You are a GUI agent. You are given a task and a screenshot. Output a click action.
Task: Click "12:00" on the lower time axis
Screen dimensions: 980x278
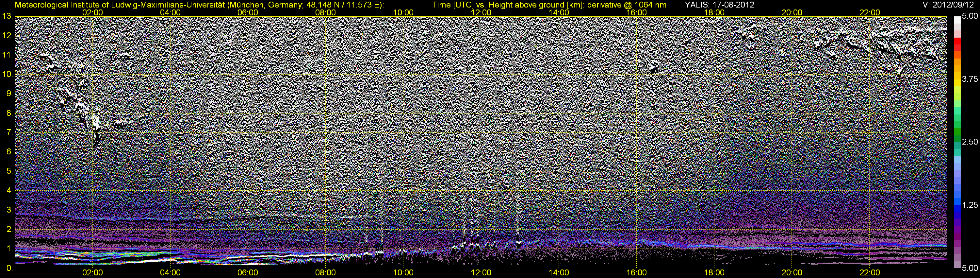[481, 273]
